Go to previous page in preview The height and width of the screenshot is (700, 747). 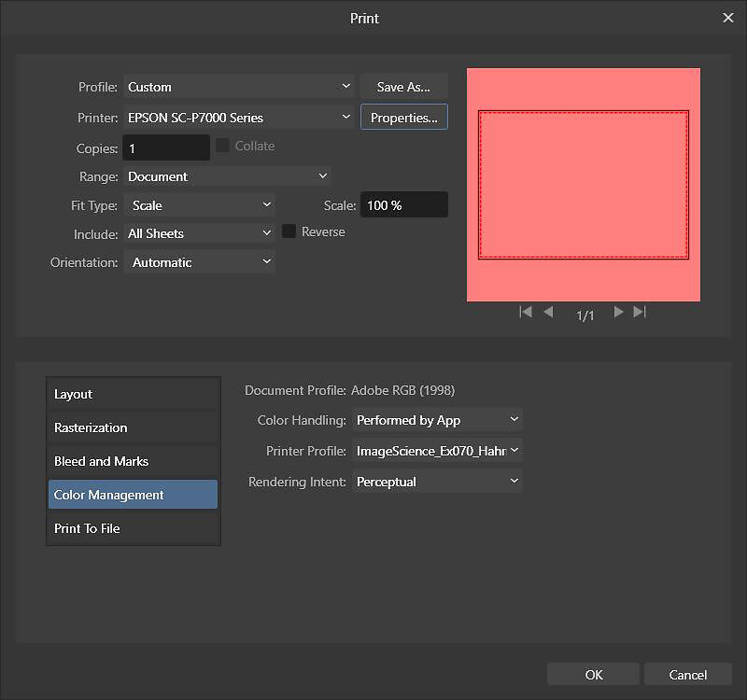(548, 312)
